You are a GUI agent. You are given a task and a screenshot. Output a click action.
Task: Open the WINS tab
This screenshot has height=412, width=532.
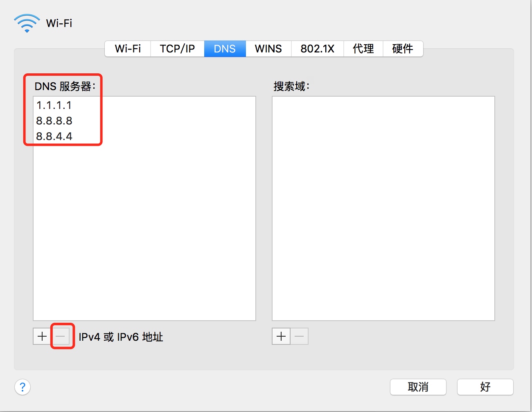(268, 49)
